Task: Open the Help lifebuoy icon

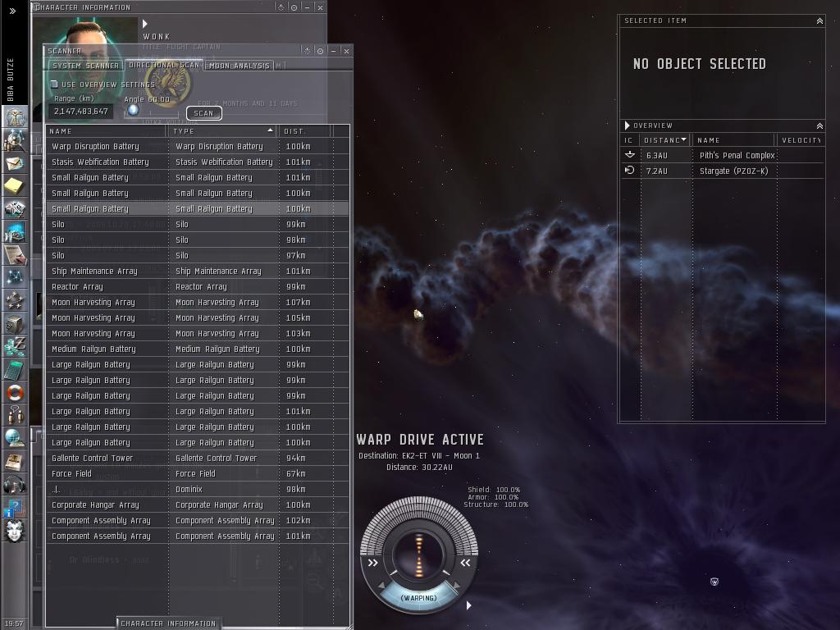Action: tap(15, 393)
